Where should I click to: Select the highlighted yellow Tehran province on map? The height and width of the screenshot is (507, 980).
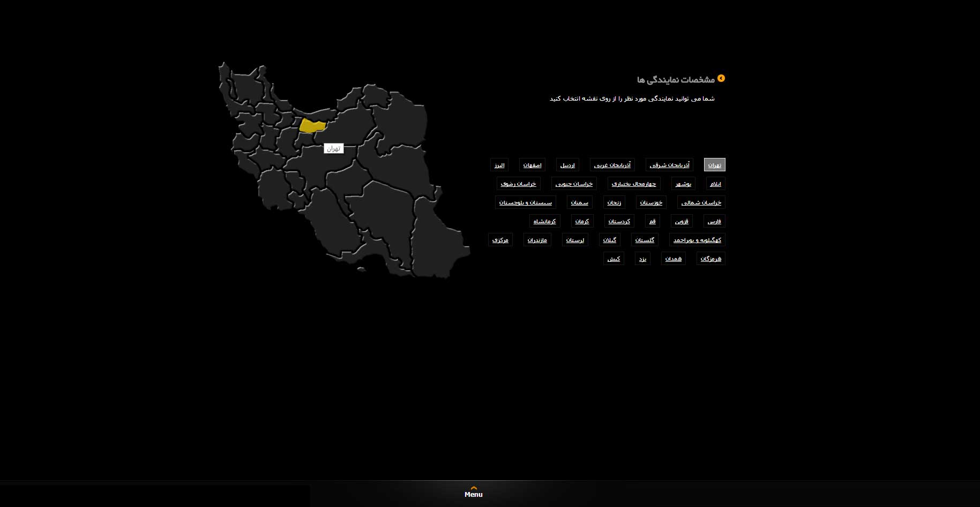[311, 125]
